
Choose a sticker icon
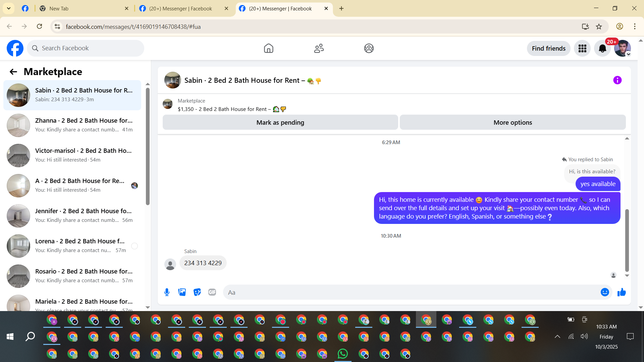pyautogui.click(x=197, y=292)
